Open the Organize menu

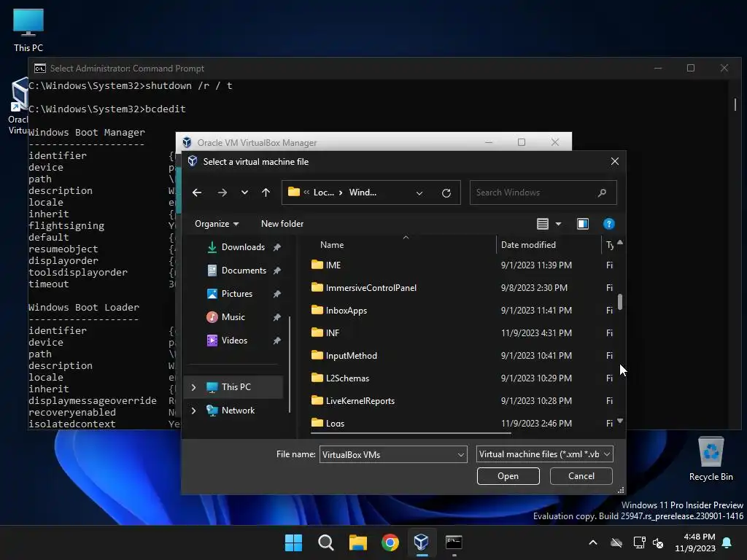pos(217,224)
